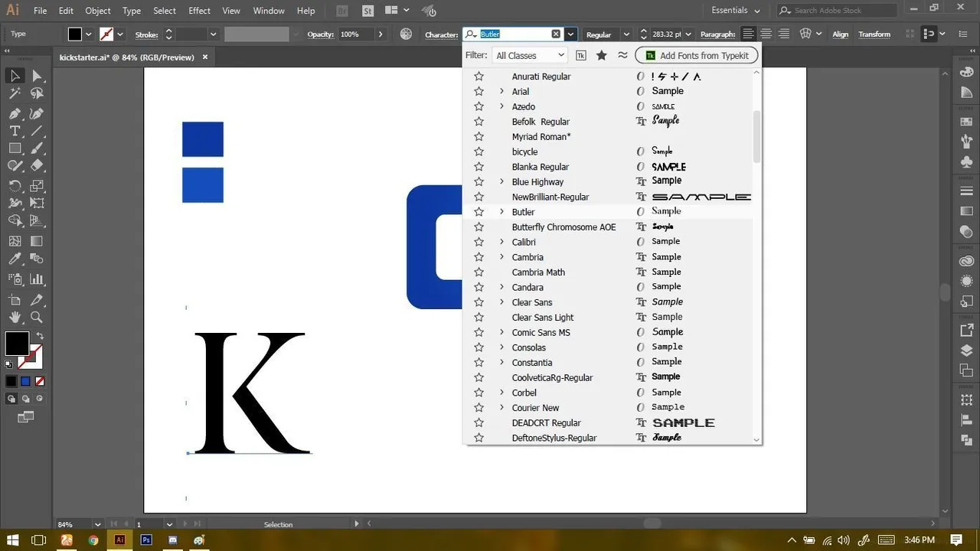The width and height of the screenshot is (980, 551).
Task: Swap fill and stroke arrows
Action: 40,336
